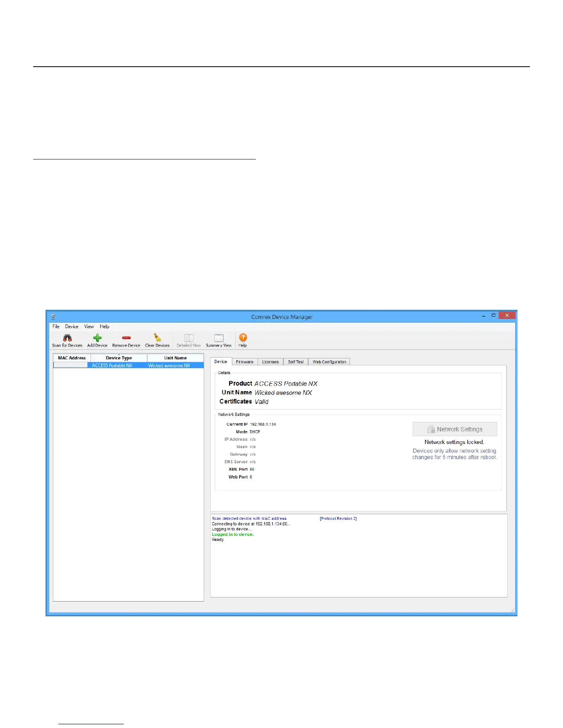The height and width of the screenshot is (728, 563).
Task: Sort by Unit Name column header
Action: click(175, 358)
